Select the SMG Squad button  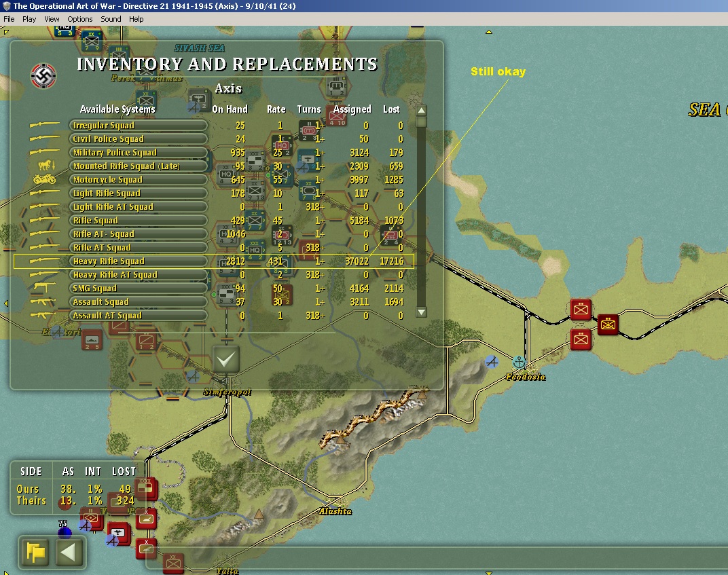pyautogui.click(x=139, y=289)
